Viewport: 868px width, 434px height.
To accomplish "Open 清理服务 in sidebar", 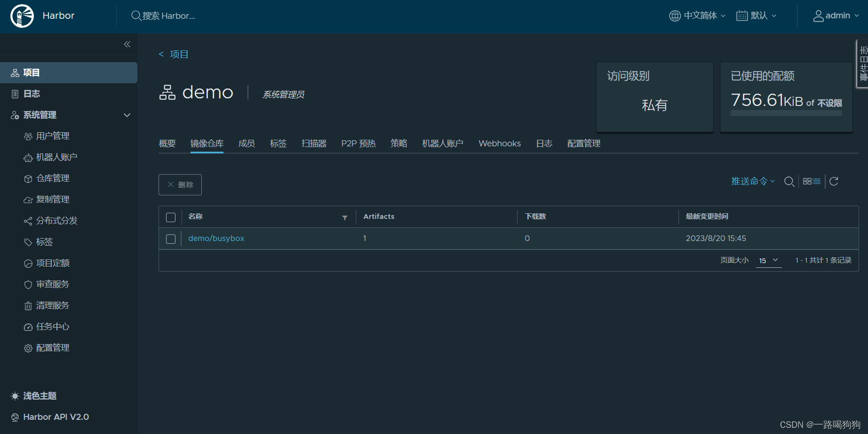I will click(53, 305).
